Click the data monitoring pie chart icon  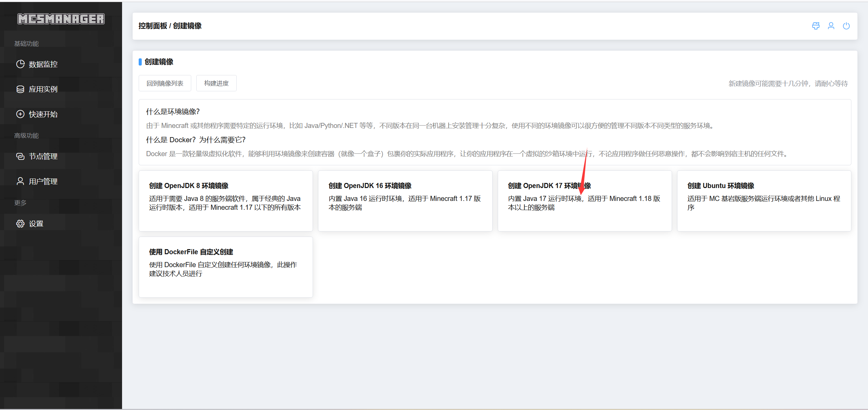[20, 64]
